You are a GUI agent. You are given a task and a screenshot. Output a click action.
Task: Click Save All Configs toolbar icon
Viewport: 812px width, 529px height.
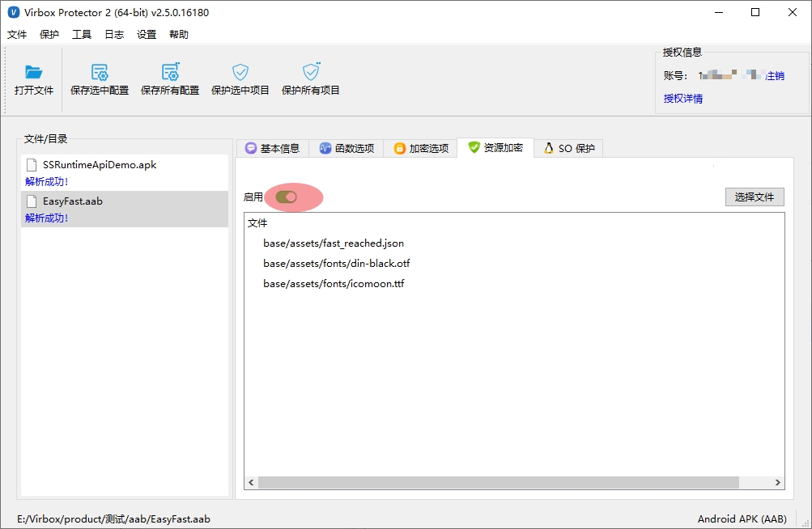pos(170,73)
